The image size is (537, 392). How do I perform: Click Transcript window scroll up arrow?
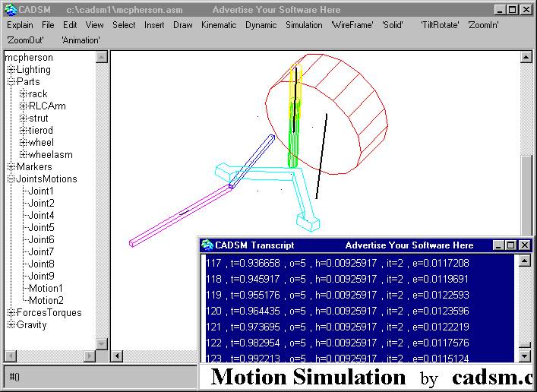pyautogui.click(x=525, y=261)
